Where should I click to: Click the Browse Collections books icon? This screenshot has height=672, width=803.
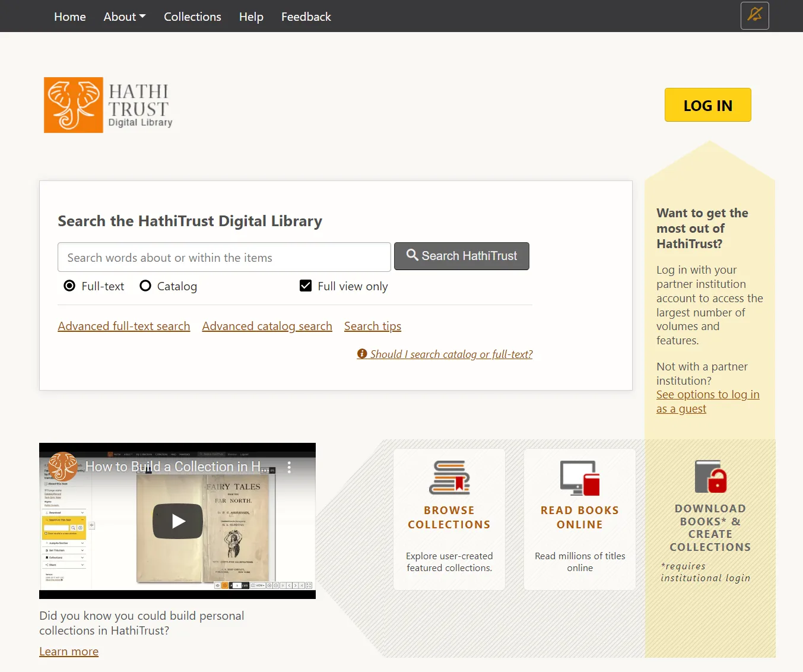(x=449, y=477)
